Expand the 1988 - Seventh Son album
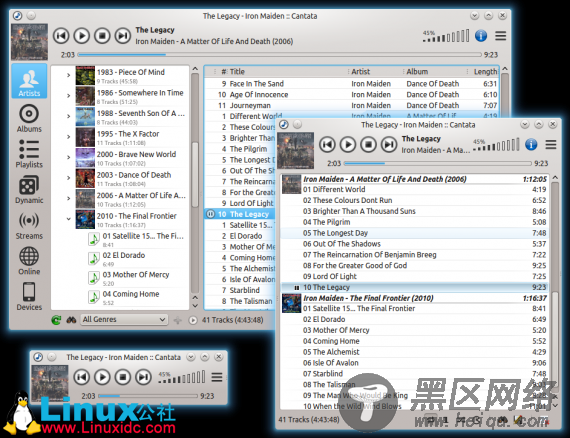Viewport: 570px width, 438px height. (x=68, y=116)
